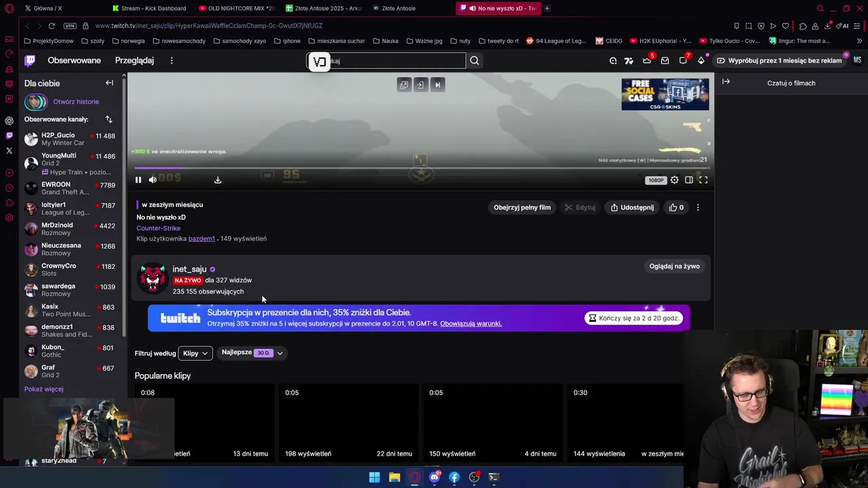The height and width of the screenshot is (488, 868).
Task: Open H2P_Gucio channel in sidebar
Action: [69, 139]
